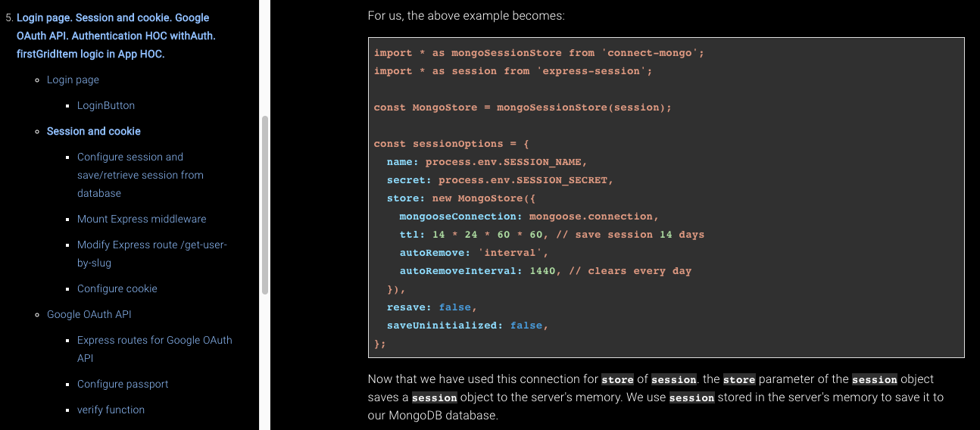Go to Login page section link
This screenshot has height=430, width=980.
(x=73, y=79)
